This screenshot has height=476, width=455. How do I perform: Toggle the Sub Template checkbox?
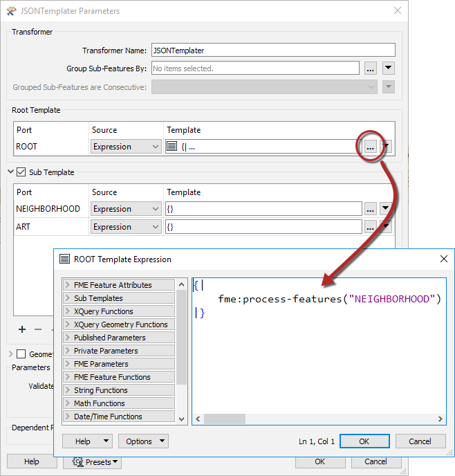pos(21,172)
